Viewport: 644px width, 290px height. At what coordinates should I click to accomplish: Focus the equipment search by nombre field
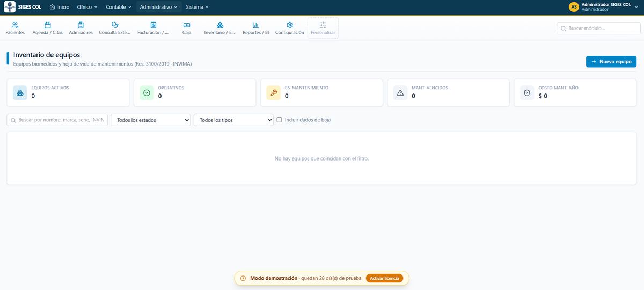[57, 120]
